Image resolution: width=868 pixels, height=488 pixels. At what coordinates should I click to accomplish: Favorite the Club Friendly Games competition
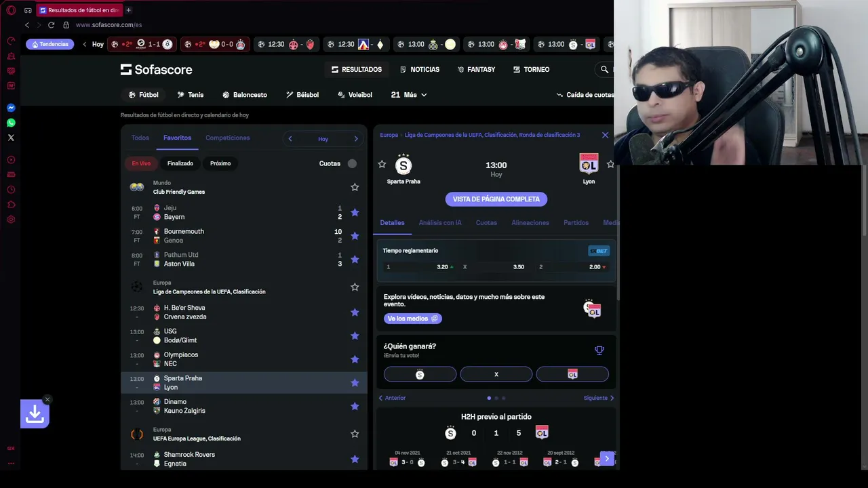tap(355, 187)
